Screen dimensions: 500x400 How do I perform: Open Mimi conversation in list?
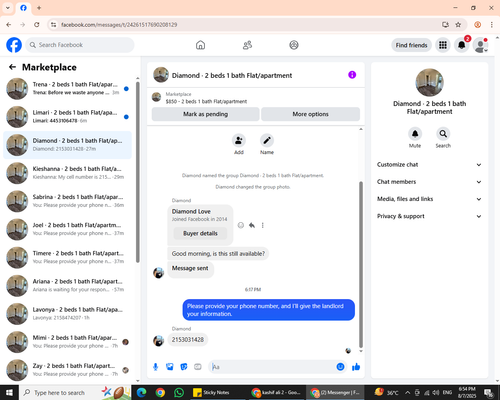click(x=67, y=342)
